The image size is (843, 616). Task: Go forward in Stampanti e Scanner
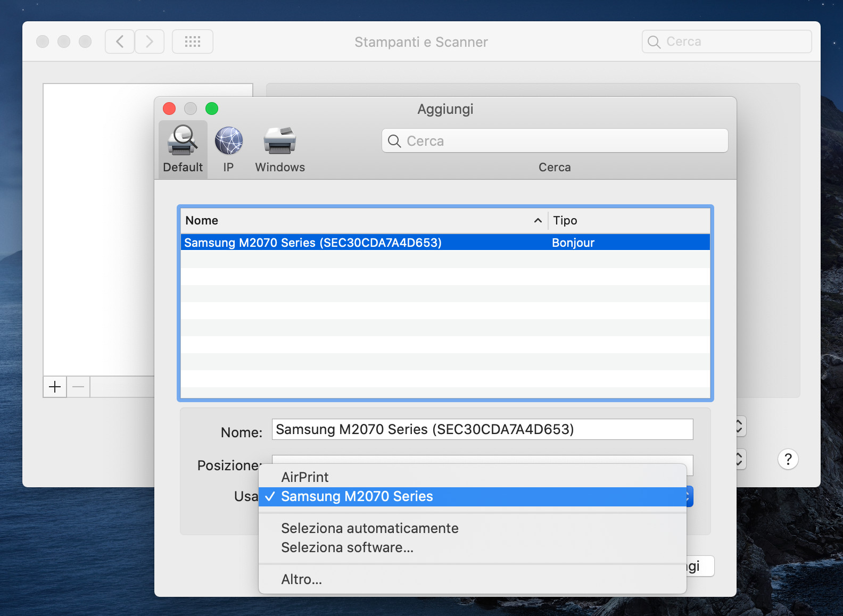click(150, 41)
